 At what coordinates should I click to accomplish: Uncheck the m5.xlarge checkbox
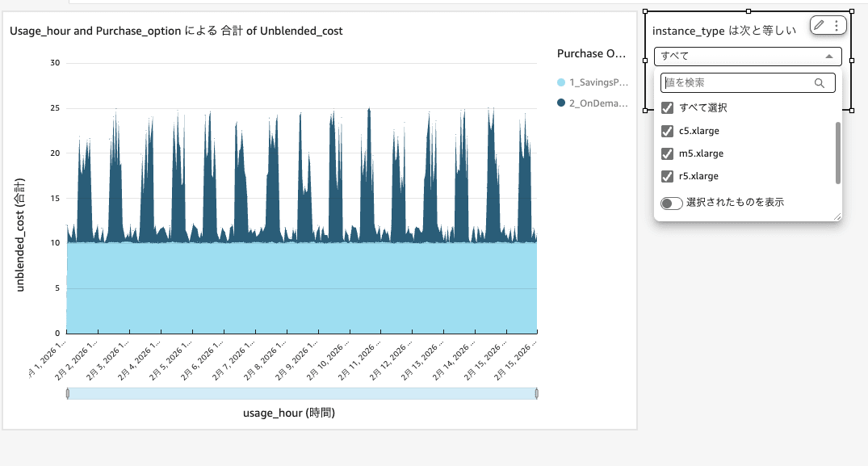[x=667, y=153]
